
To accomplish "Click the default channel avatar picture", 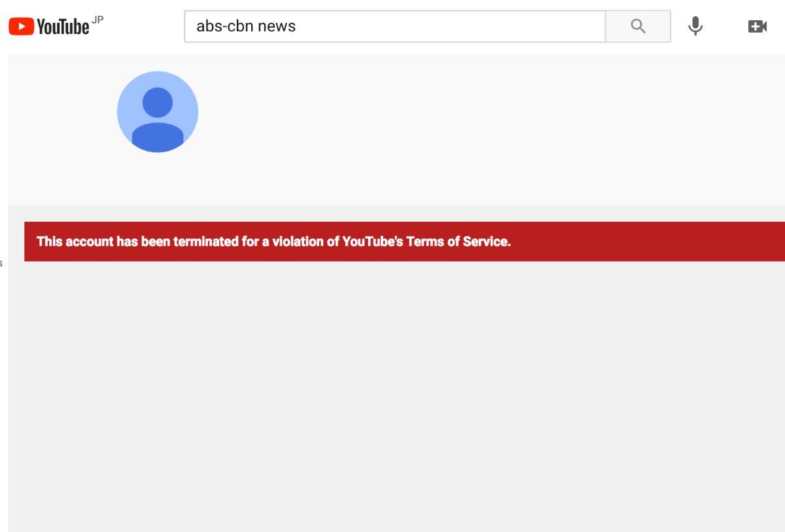I will point(158,112).
